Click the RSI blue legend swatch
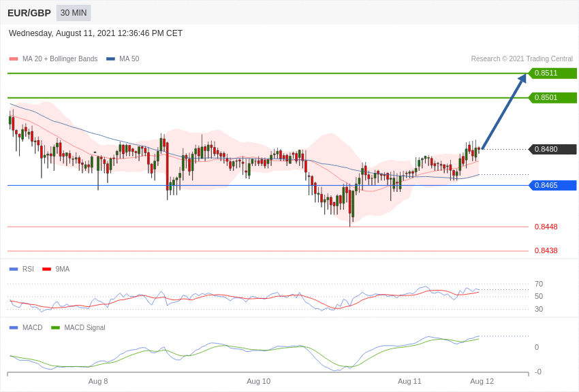Viewport: 579px width, 392px height. pyautogui.click(x=14, y=269)
